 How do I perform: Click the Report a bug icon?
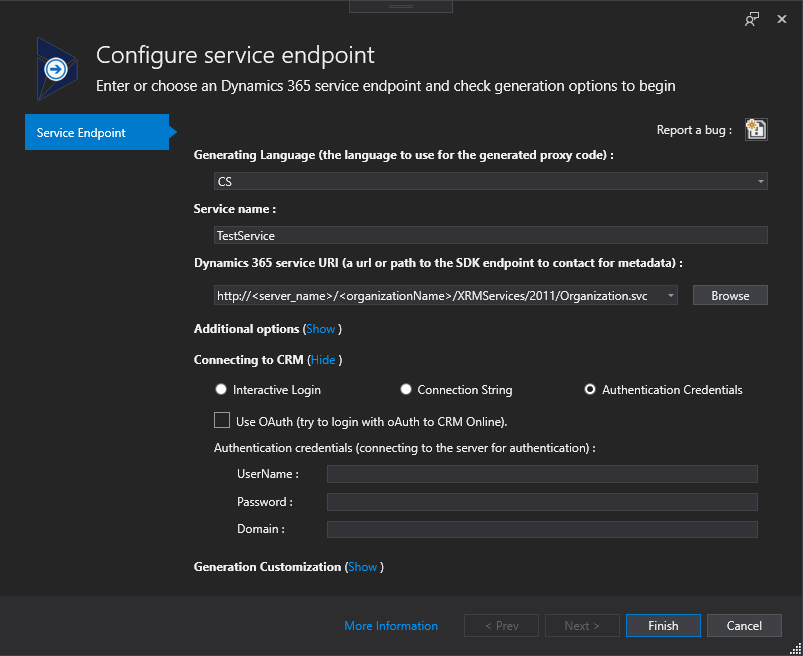pyautogui.click(x=756, y=129)
